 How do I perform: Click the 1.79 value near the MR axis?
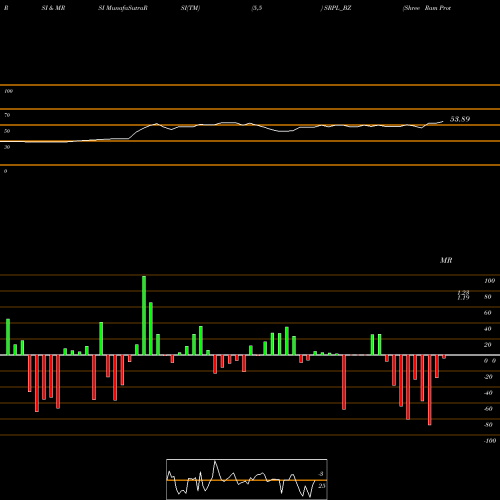point(463,298)
